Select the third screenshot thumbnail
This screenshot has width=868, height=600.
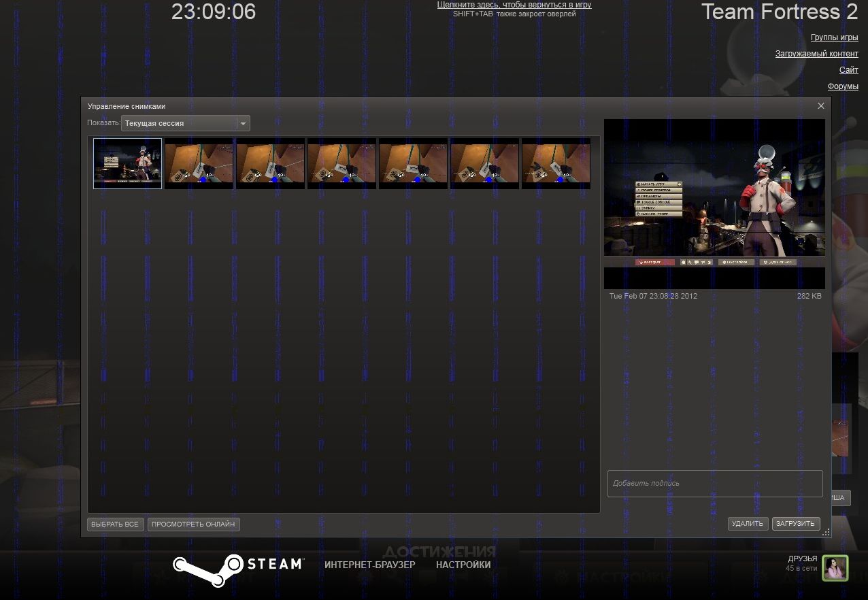270,163
